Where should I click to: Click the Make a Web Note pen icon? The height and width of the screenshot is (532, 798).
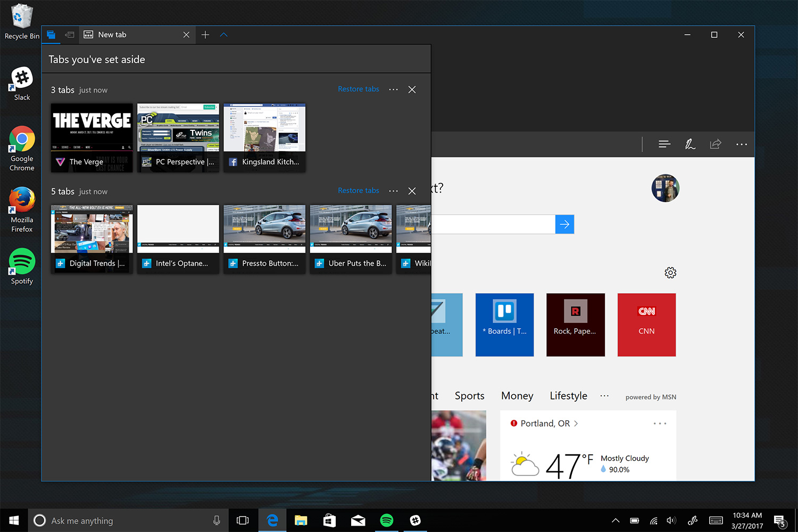click(x=690, y=144)
